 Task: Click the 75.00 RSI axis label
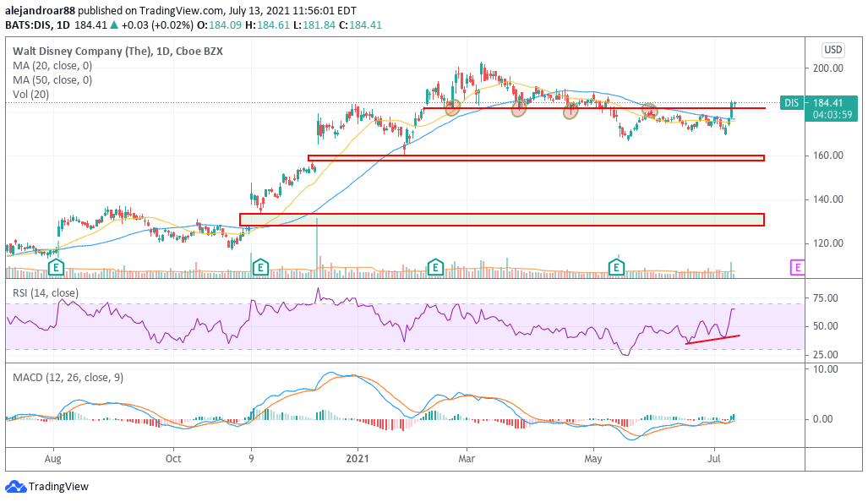(825, 298)
